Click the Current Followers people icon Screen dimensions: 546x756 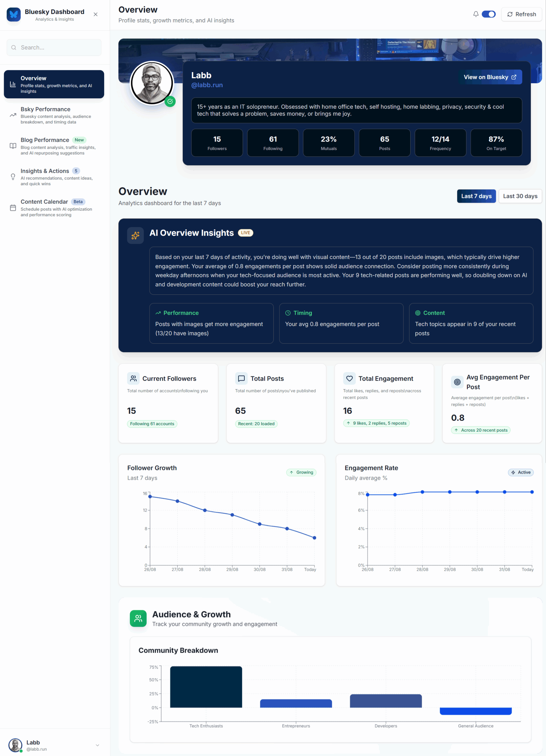pos(133,378)
